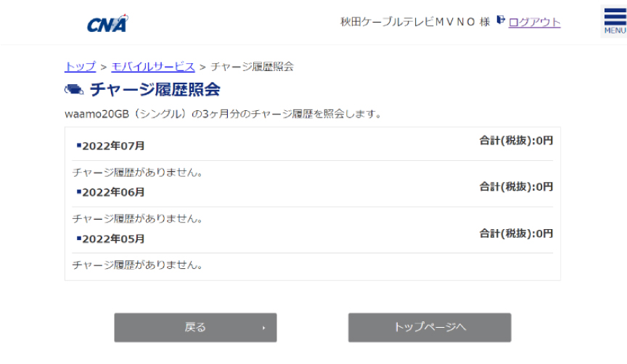The height and width of the screenshot is (364, 627).
Task: Go to トップ breadcrumb link
Action: click(81, 66)
